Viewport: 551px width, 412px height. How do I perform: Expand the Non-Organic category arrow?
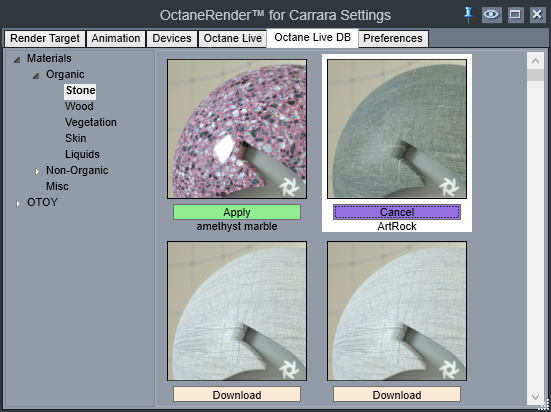[x=37, y=172]
